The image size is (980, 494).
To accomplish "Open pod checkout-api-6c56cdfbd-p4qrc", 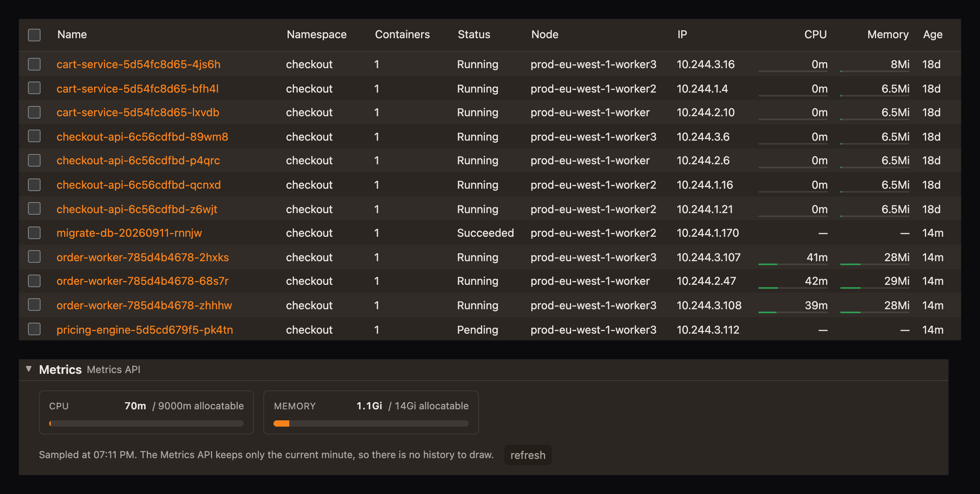I will tap(138, 160).
